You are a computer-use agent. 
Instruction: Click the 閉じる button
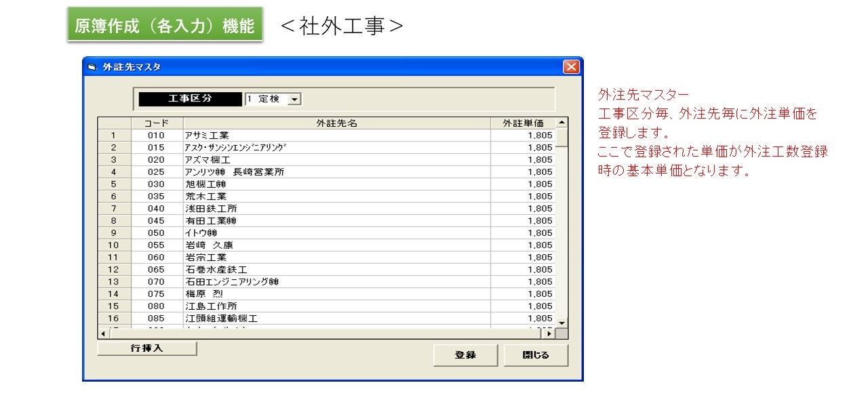click(536, 355)
